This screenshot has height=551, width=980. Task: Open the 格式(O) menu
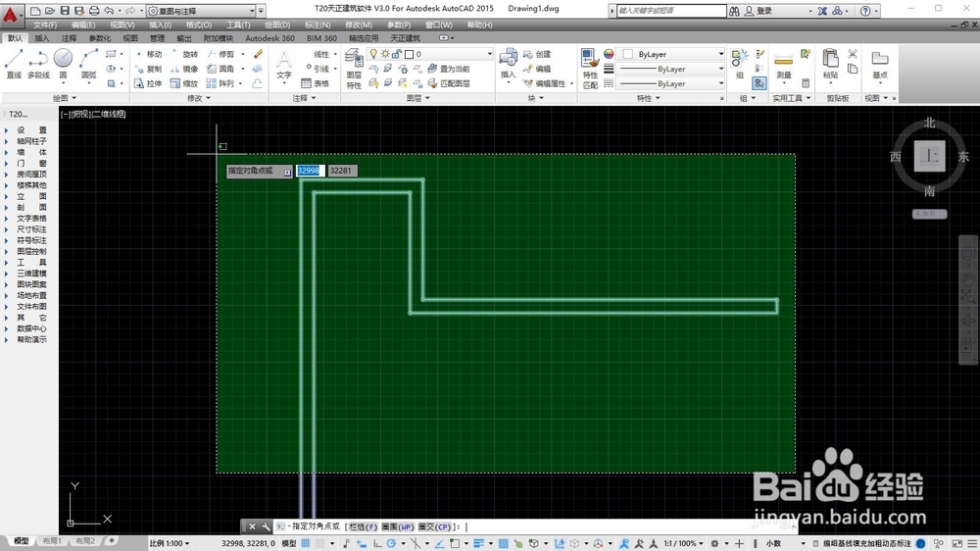[199, 25]
